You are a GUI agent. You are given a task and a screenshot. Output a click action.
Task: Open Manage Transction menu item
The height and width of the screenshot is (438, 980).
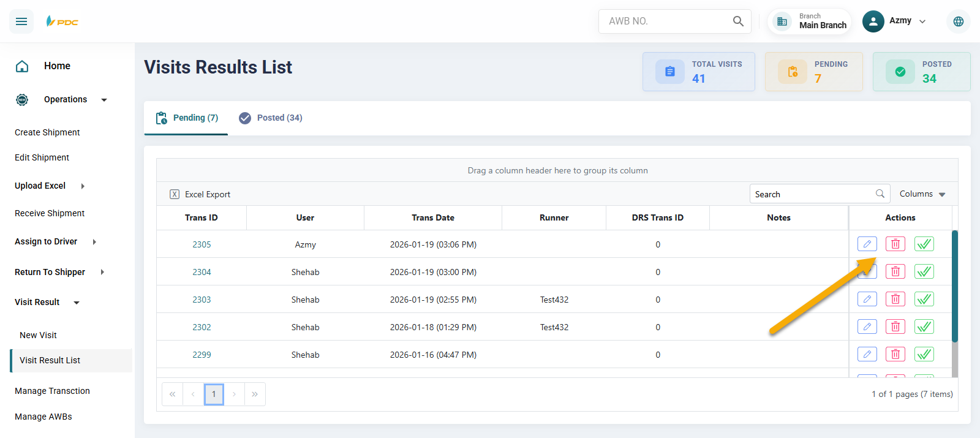pos(52,391)
